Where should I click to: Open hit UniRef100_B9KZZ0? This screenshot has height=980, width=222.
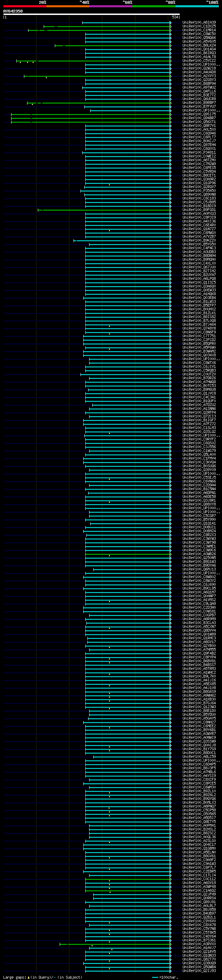[x=199, y=241]
